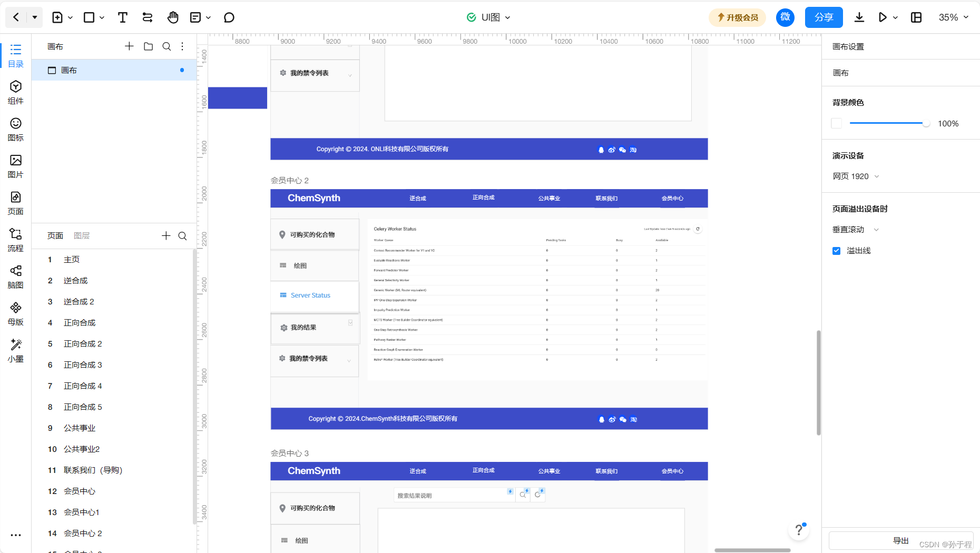The height and width of the screenshot is (553, 980).
Task: Toggle the panel layout icon
Action: pyautogui.click(x=916, y=17)
